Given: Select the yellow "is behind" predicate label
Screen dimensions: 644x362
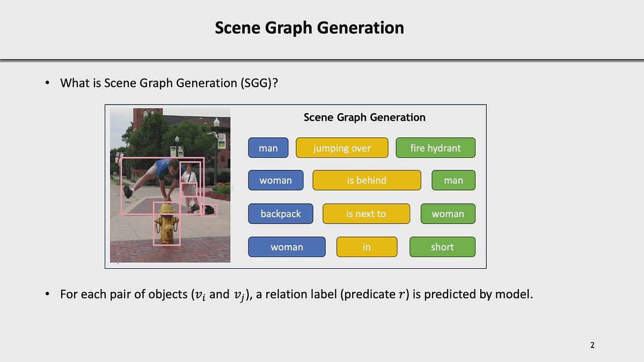Looking at the screenshot, I should [x=367, y=180].
